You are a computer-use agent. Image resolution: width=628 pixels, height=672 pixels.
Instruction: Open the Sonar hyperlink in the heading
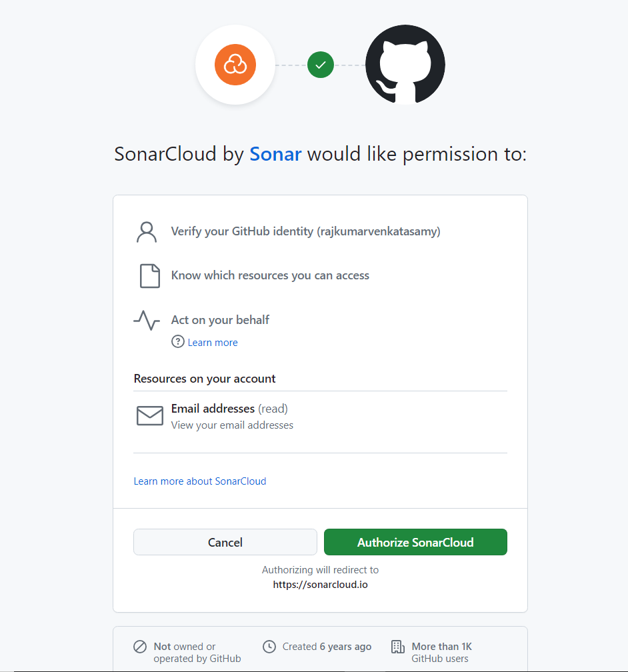(275, 153)
